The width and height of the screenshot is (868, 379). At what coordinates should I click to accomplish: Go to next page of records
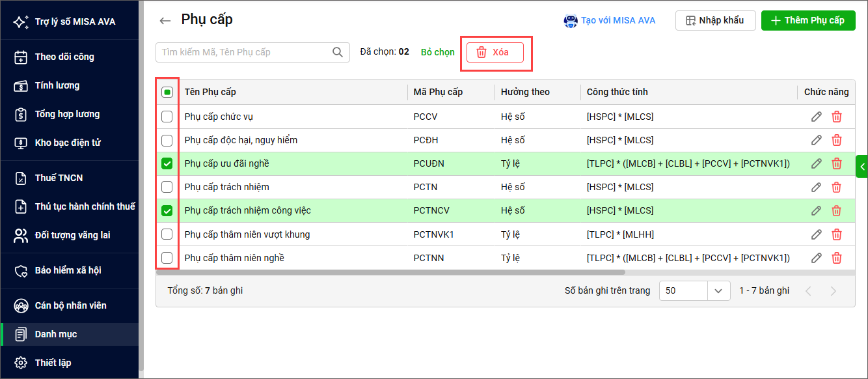tap(833, 291)
